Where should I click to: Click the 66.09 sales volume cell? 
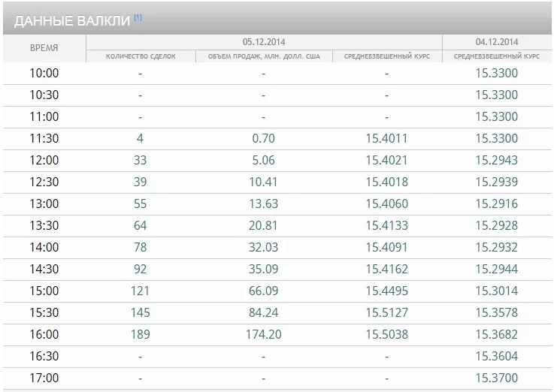(264, 291)
